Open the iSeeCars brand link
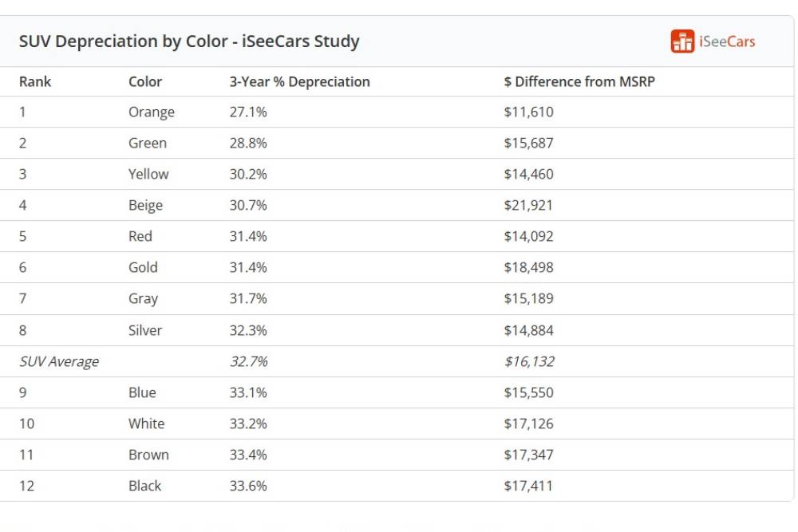Screen dimensions: 798x532 pyautogui.click(x=726, y=41)
